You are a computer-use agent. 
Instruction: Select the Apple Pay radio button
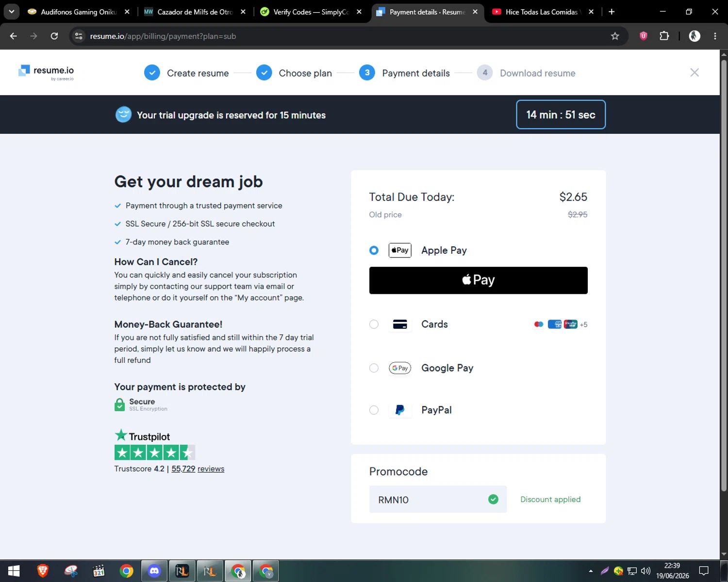374,250
